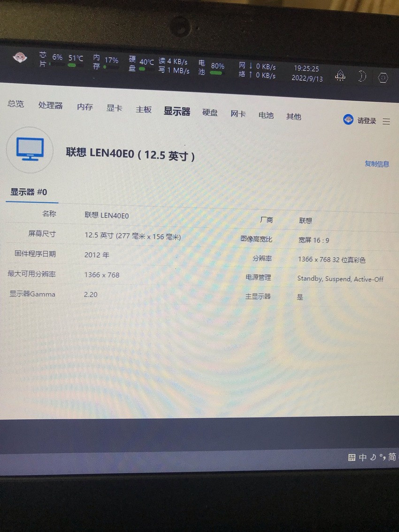Click the 主显示器 value 是

300,297
